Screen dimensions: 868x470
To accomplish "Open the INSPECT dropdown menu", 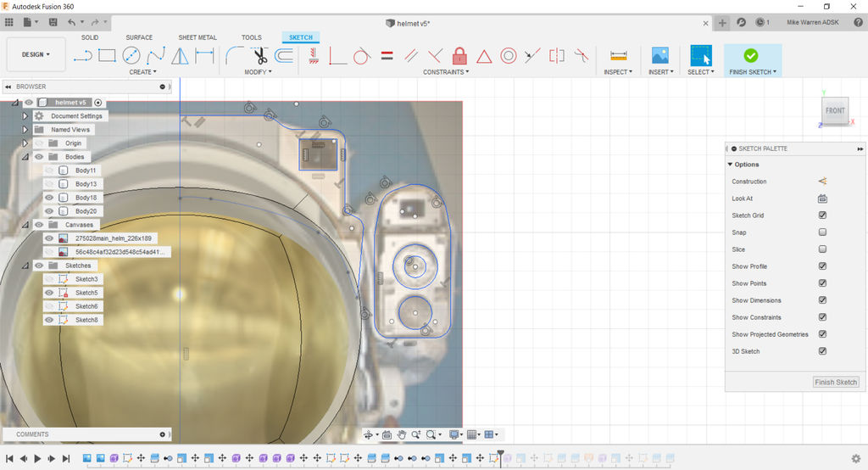I will [618, 72].
